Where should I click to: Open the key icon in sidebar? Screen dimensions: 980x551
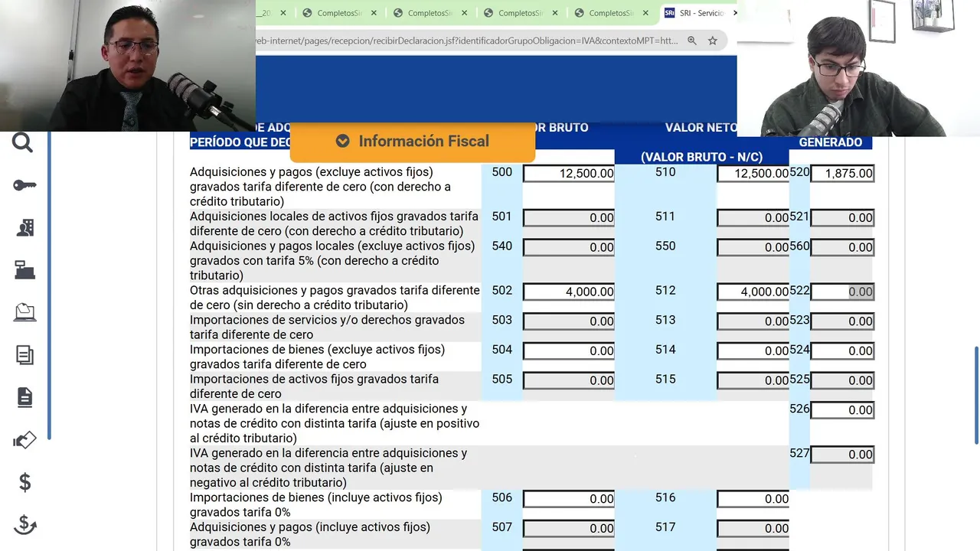[x=24, y=185]
